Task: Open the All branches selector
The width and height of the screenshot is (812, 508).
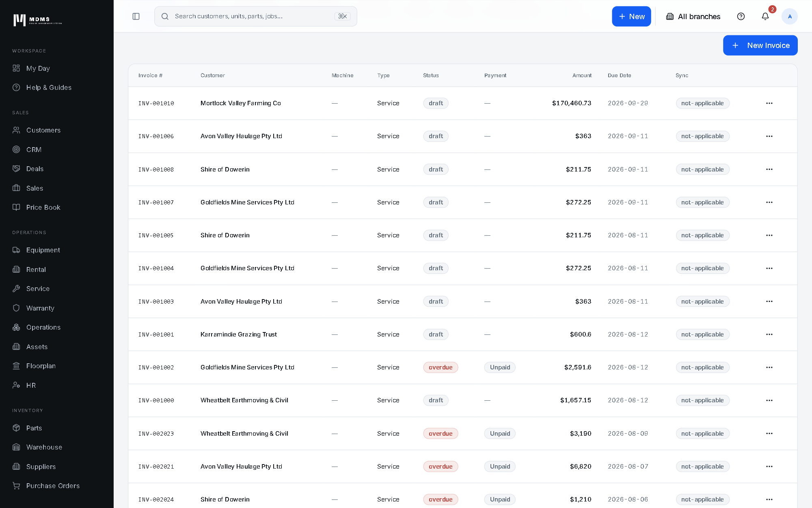Action: [x=693, y=16]
